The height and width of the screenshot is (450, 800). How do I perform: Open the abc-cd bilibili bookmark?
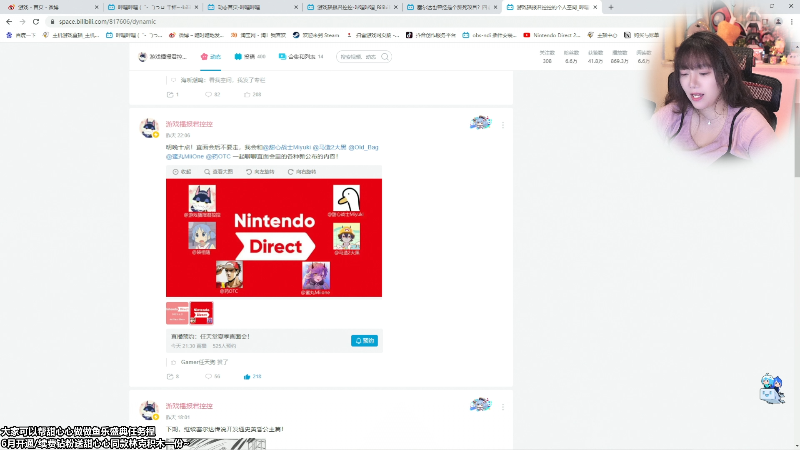(x=489, y=35)
